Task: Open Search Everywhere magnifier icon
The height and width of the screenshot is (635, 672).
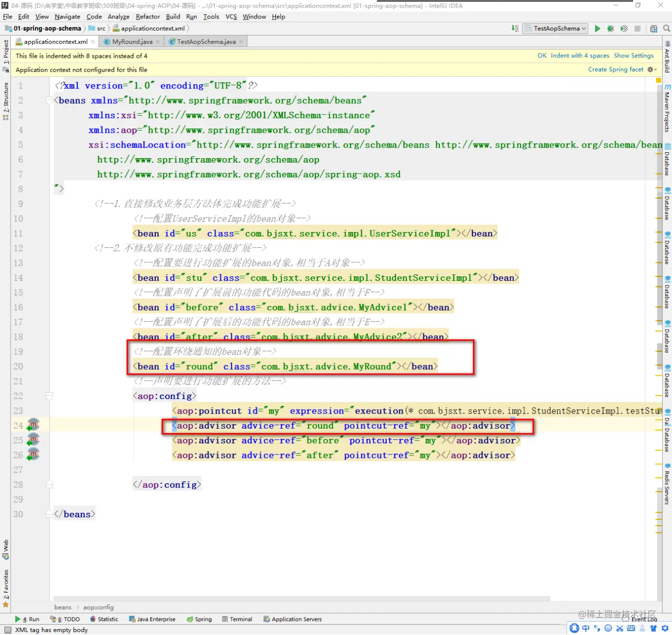Action: (x=667, y=29)
